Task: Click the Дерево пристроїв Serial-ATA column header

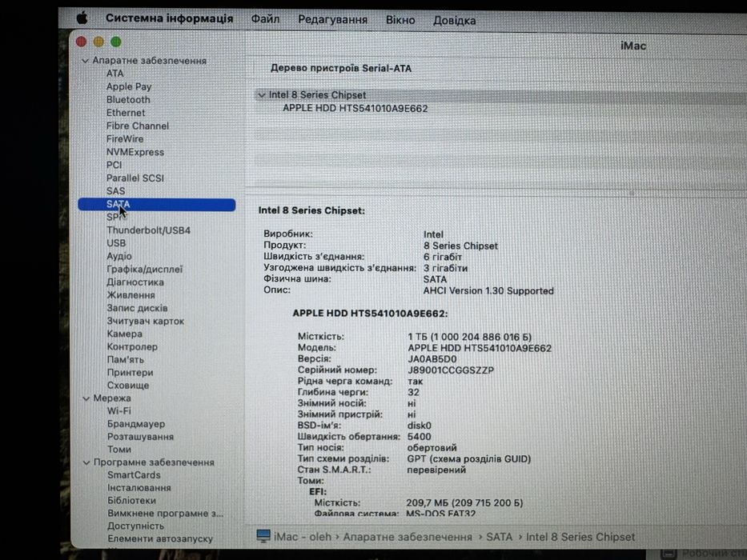Action: click(x=341, y=69)
